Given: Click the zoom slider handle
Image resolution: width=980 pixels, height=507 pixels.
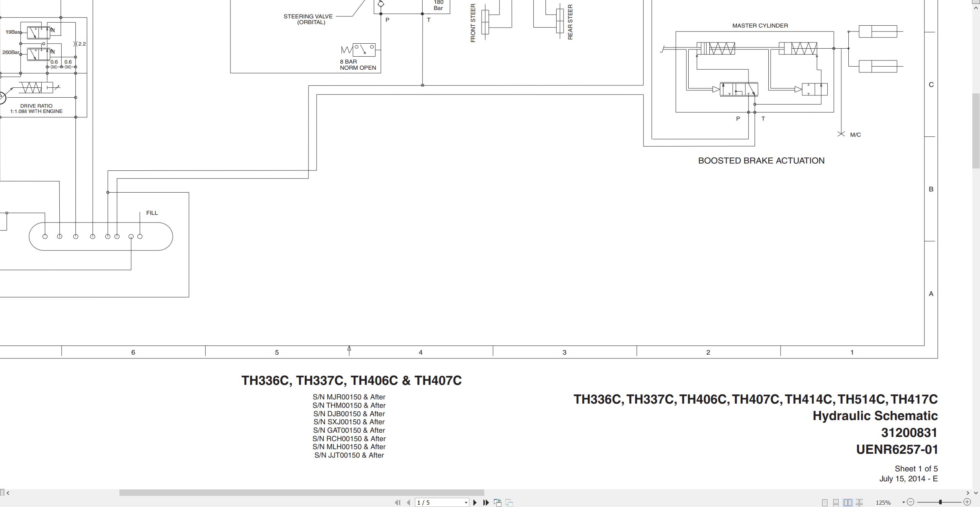Looking at the screenshot, I should [940, 502].
